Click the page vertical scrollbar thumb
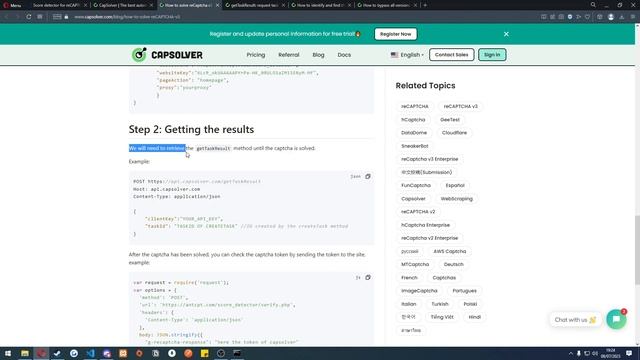 click(x=637, y=250)
